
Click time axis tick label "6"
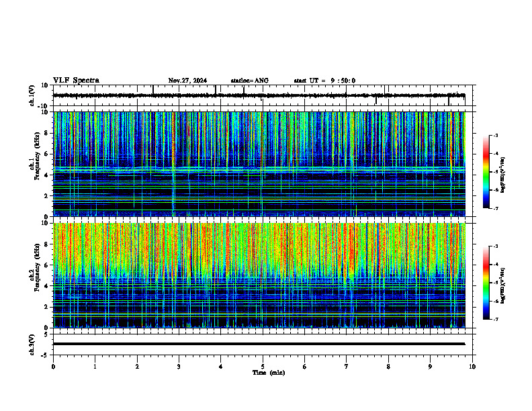tap(305, 367)
